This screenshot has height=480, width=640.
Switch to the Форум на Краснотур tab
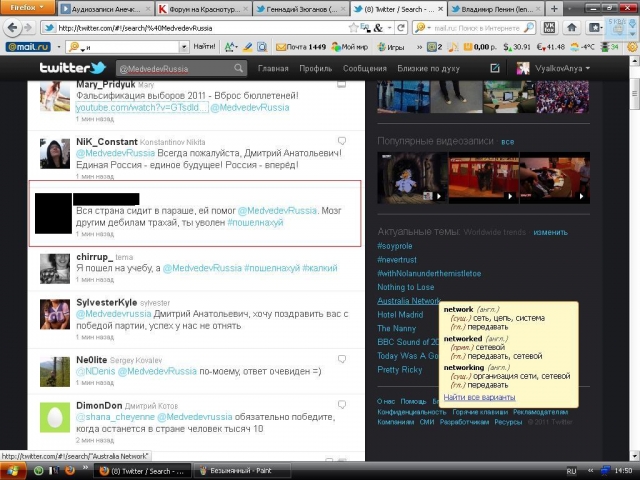(204, 9)
